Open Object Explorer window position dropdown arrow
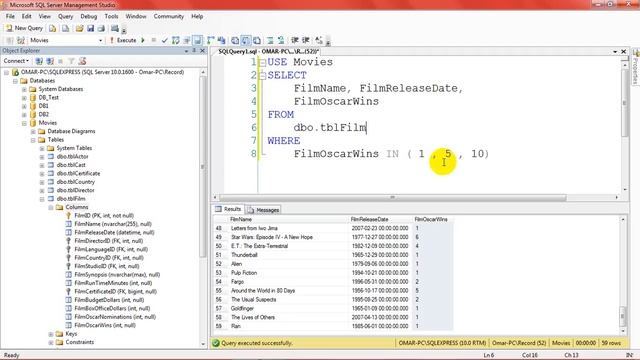640x360 pixels. click(186, 51)
